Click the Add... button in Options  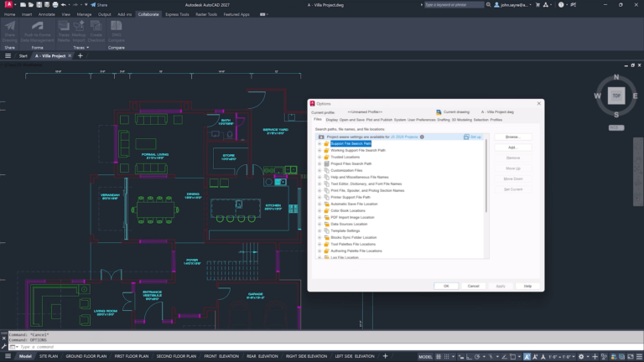512,147
